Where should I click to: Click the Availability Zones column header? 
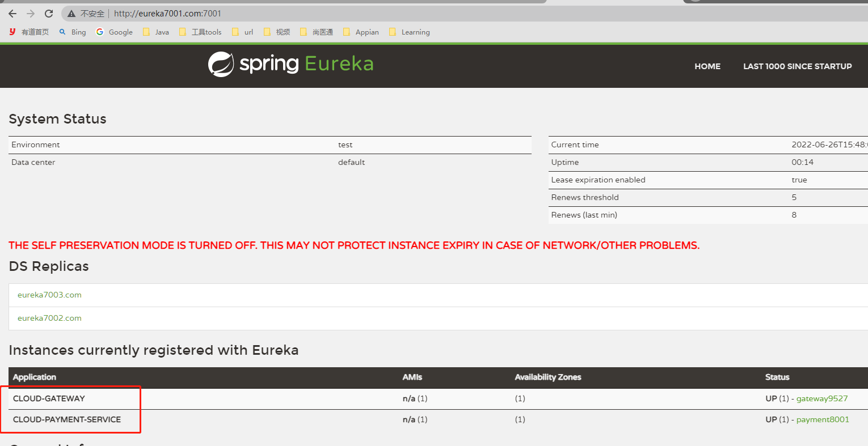click(548, 377)
